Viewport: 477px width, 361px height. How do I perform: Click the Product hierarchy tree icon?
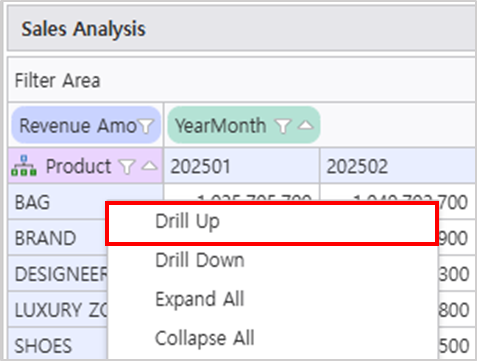click(24, 166)
